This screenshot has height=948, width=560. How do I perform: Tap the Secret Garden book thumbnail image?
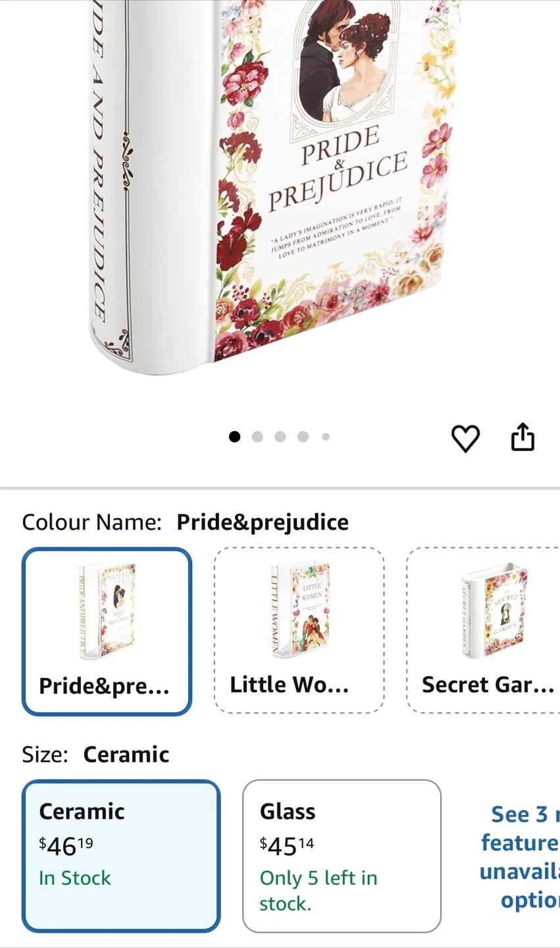click(493, 609)
